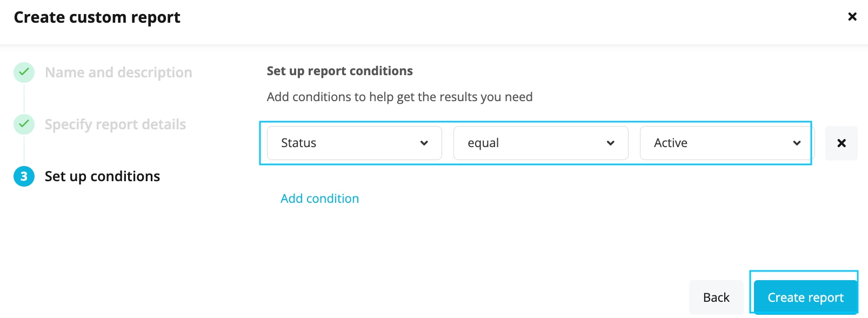The image size is (868, 318).
Task: Click the Create custom report title
Action: click(97, 17)
